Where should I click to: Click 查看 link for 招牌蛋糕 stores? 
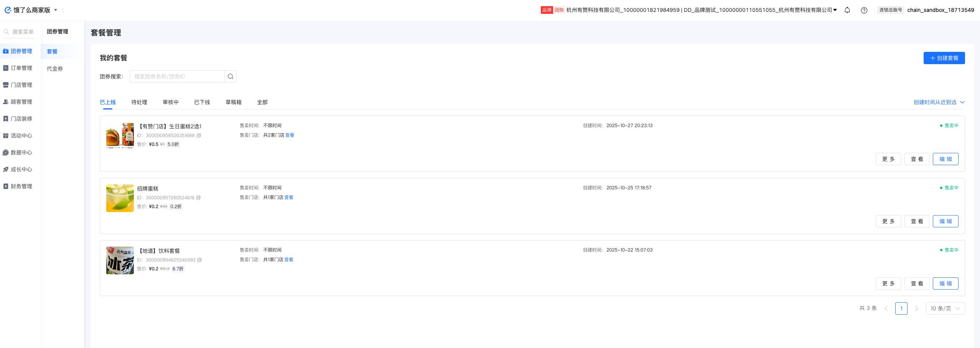point(288,197)
